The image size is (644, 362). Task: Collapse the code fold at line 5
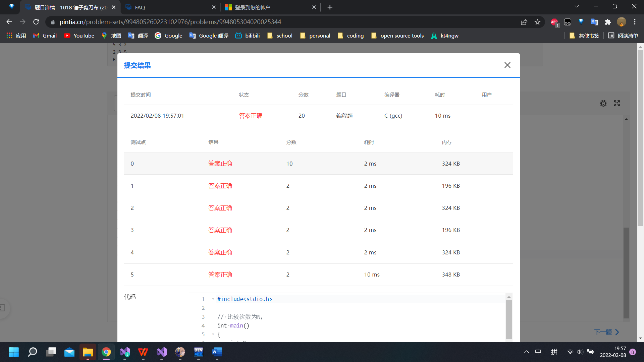[x=213, y=334]
